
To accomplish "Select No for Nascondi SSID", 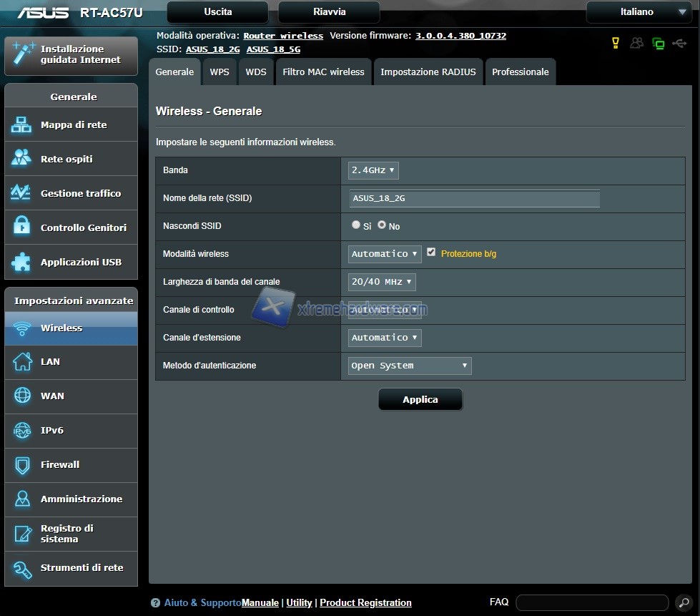I will click(382, 225).
